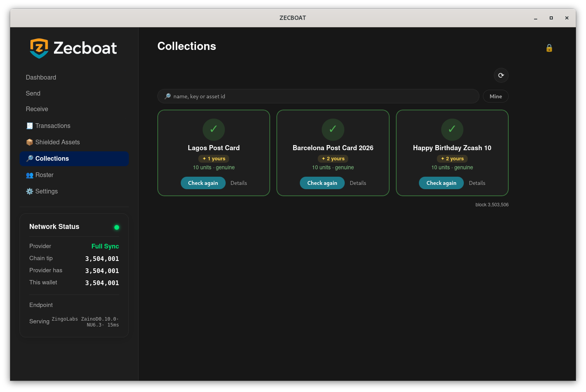The image size is (586, 392).
Task: Check again the Lagos Post Card
Action: [x=203, y=183]
